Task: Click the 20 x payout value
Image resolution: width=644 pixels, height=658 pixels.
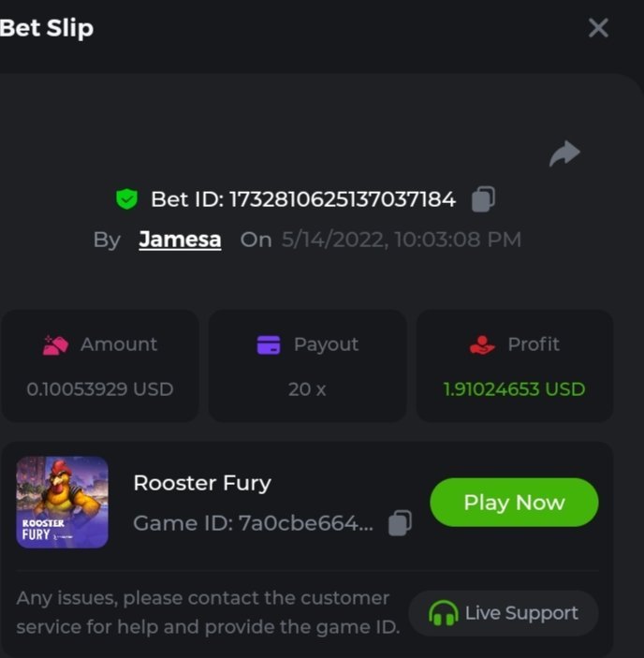Action: click(307, 388)
